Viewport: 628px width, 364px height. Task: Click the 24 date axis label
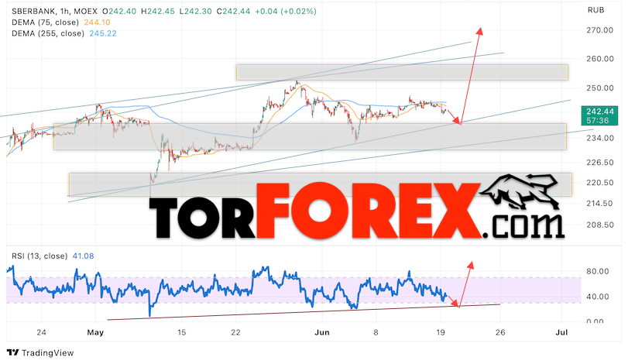[x=41, y=332]
